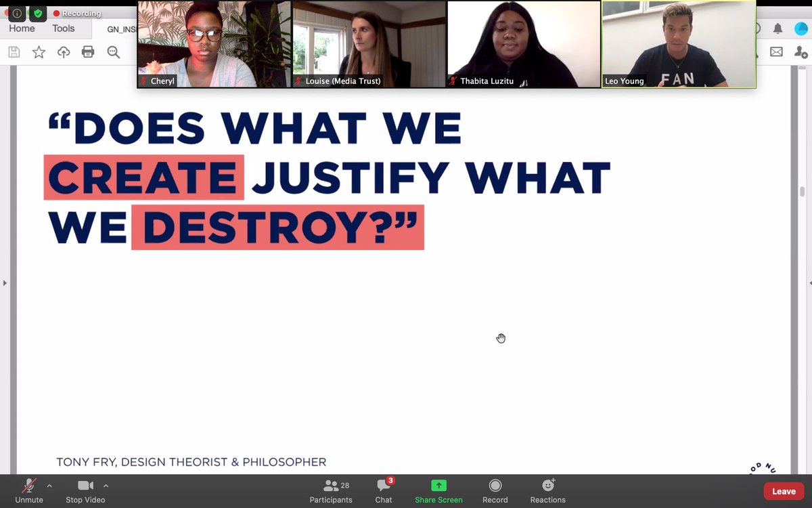Open audio options arrow beside Unmute
This screenshot has width=812, height=508.
tap(49, 486)
